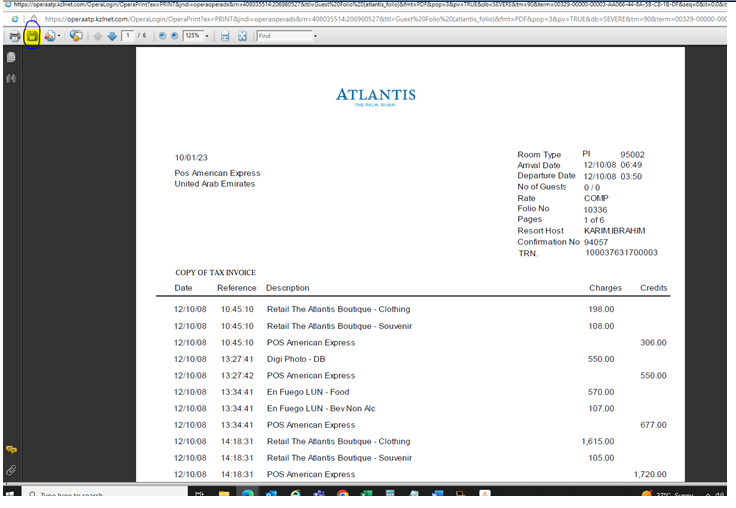Click the page number field
The image size is (736, 508).
[x=127, y=36]
